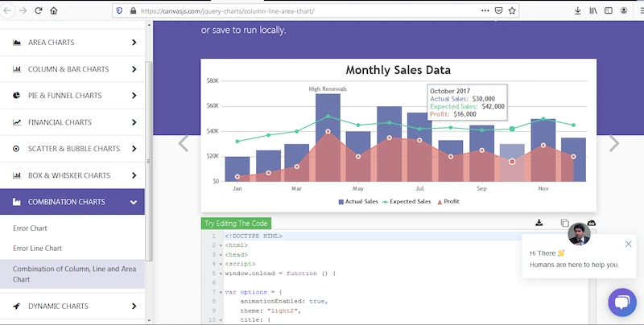The height and width of the screenshot is (325, 644).
Task: Open Financial Charts menu item
Action: [x=72, y=122]
